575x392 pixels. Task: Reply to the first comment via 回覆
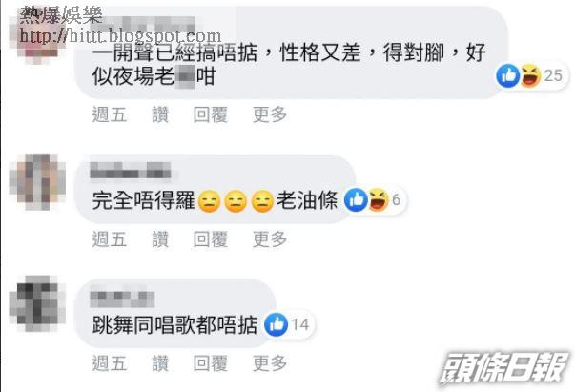[x=211, y=114]
